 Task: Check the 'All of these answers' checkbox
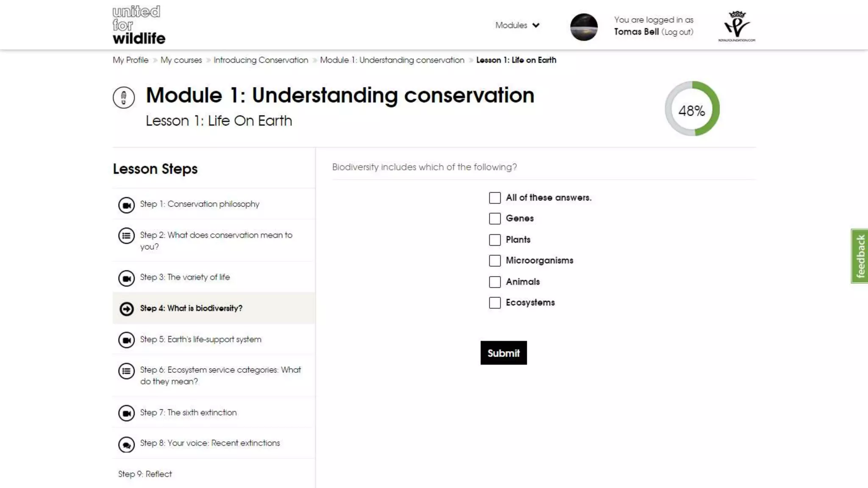(x=495, y=198)
